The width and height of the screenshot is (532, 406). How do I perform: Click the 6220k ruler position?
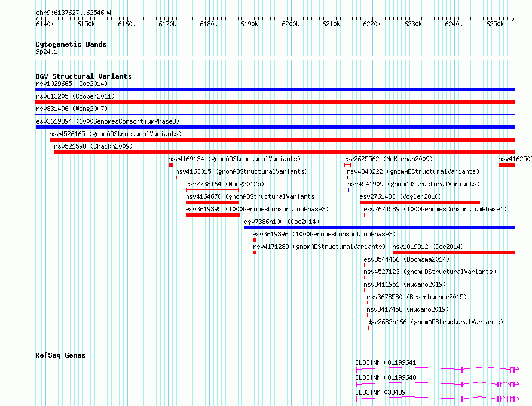tap(372, 24)
